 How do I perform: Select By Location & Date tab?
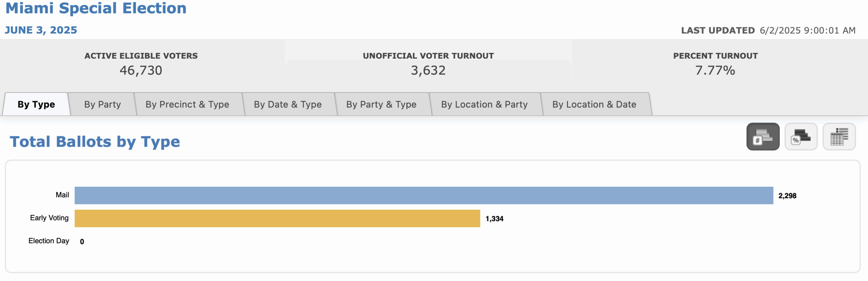[x=594, y=104]
